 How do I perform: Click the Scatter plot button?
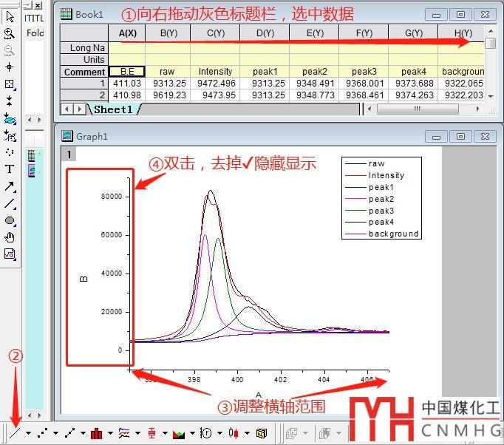pyautogui.click(x=43, y=432)
